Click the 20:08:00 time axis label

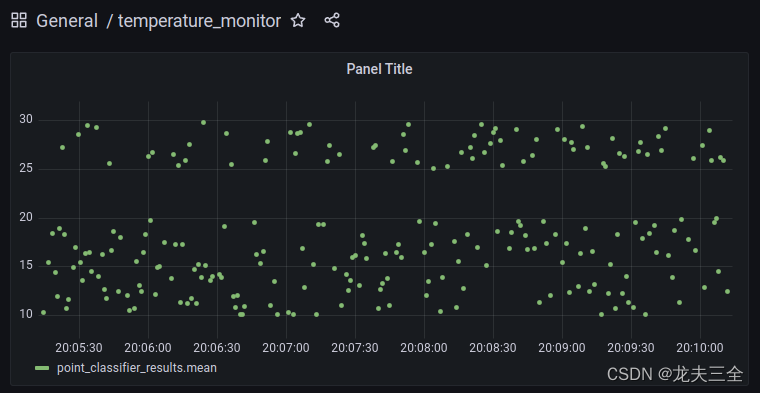click(424, 347)
